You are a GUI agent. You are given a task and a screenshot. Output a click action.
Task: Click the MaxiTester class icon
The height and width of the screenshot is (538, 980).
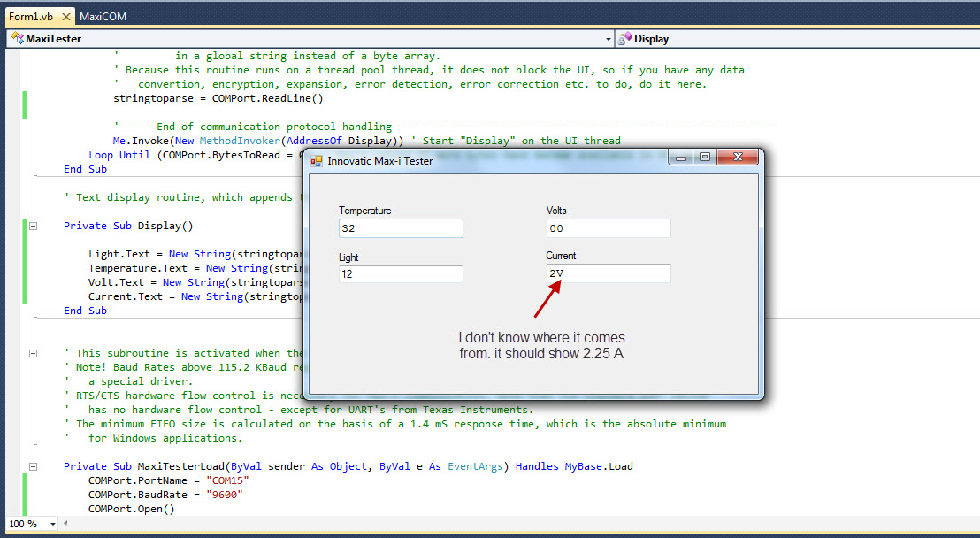[x=17, y=38]
